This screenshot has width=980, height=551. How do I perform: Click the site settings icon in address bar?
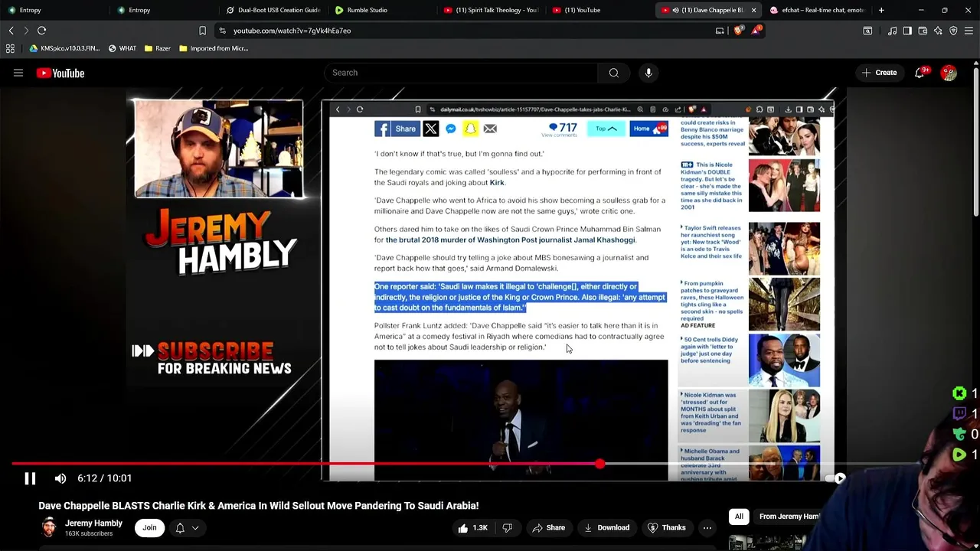pos(222,31)
